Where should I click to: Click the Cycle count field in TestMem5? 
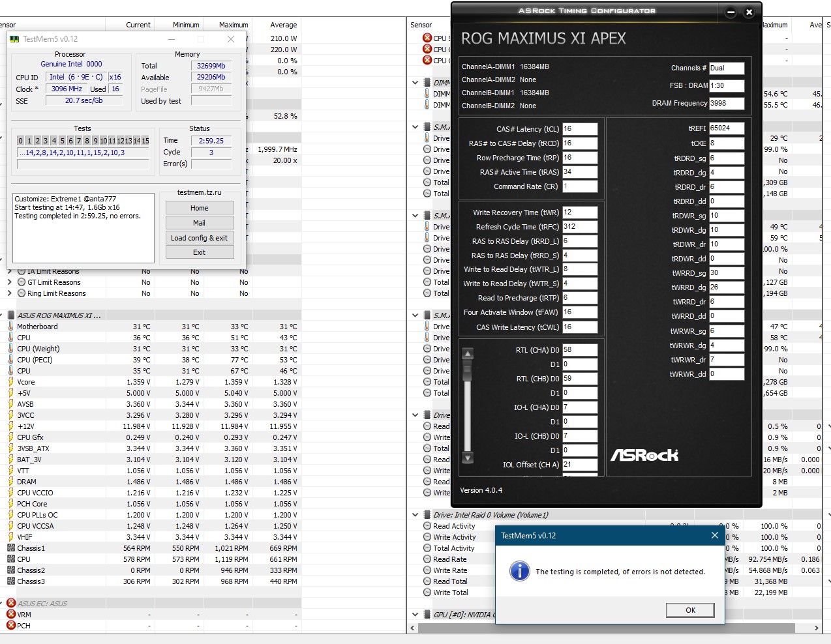211,153
